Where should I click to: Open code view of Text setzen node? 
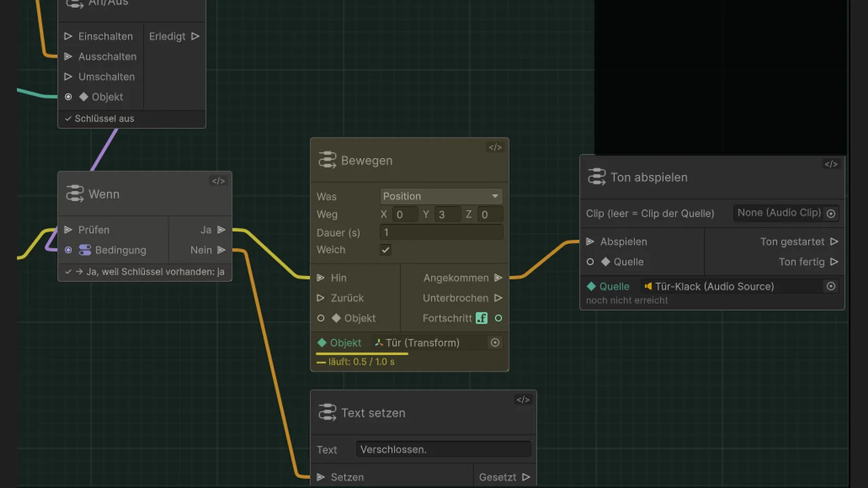523,400
